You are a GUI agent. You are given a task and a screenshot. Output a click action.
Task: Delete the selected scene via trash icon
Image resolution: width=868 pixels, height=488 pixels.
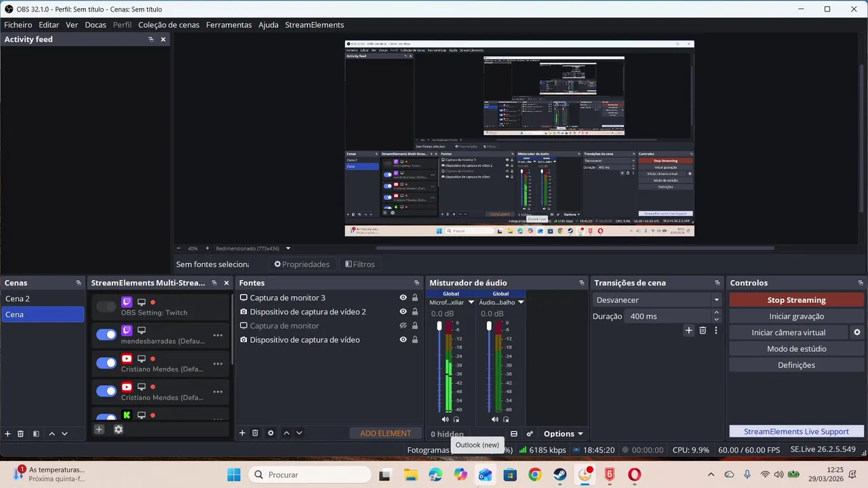(x=20, y=434)
